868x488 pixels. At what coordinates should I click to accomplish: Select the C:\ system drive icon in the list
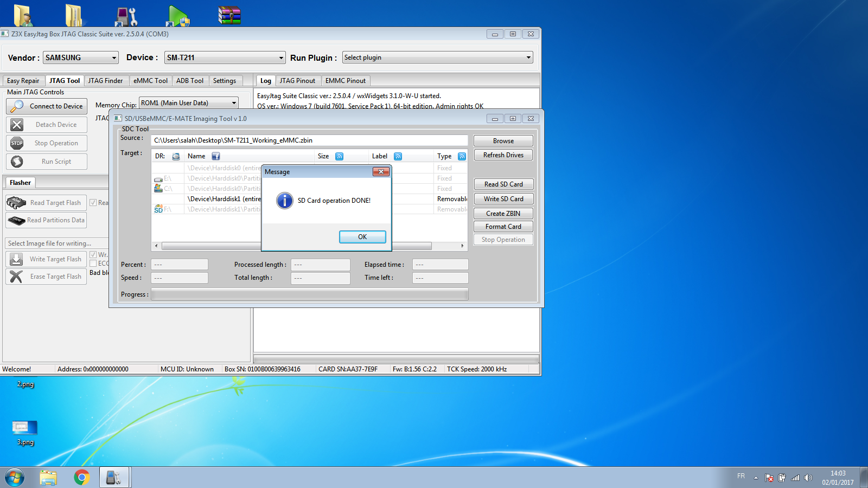pyautogui.click(x=158, y=189)
